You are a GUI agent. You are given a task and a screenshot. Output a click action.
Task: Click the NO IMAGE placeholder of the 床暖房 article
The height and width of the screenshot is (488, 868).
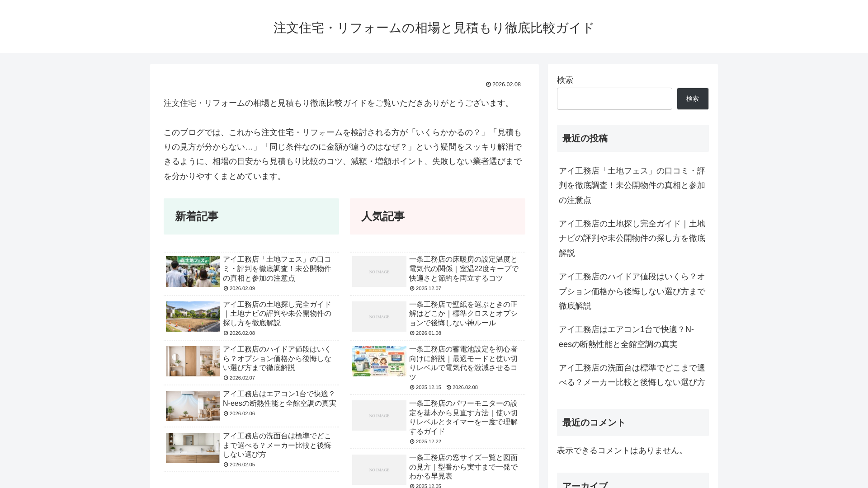pyautogui.click(x=378, y=271)
